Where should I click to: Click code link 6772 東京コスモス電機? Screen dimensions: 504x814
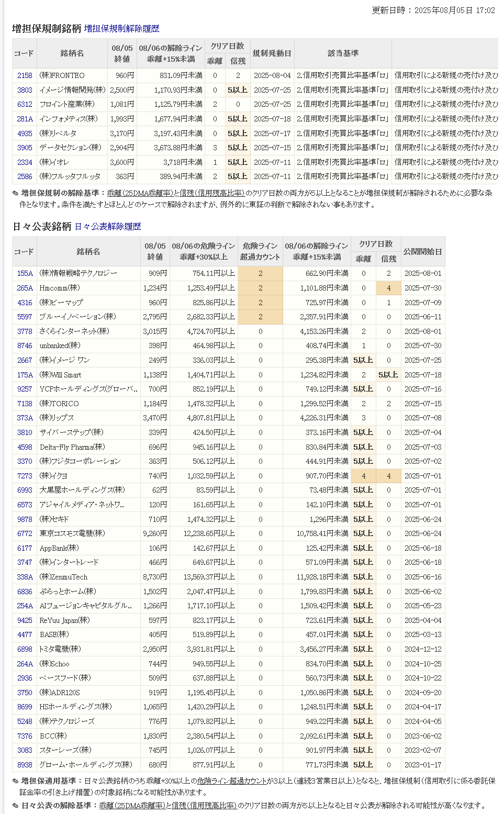pyautogui.click(x=25, y=533)
